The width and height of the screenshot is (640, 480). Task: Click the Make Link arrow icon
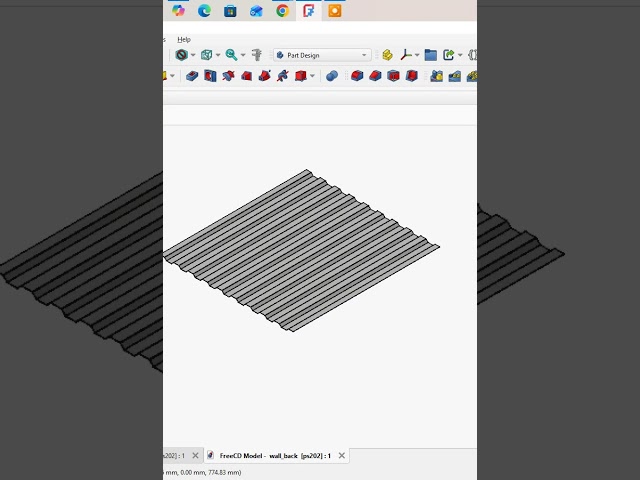[x=449, y=55]
